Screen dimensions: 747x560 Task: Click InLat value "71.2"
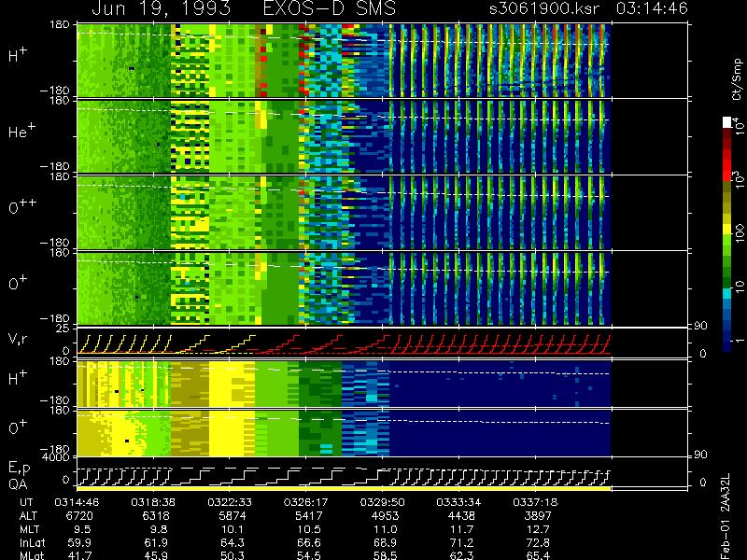461,542
